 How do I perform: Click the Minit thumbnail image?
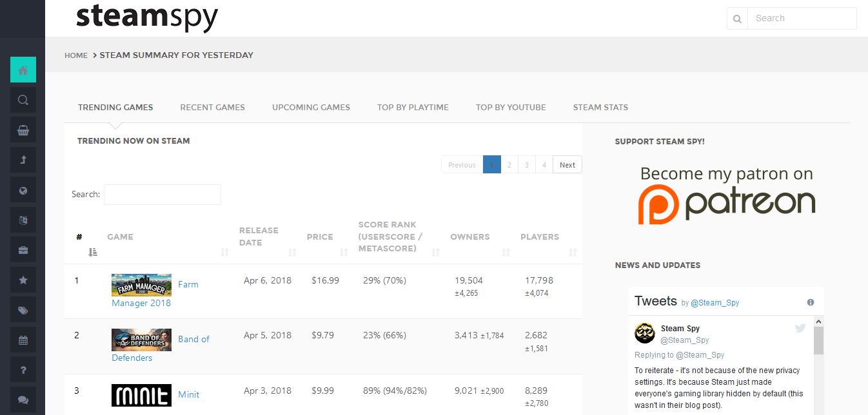click(141, 395)
